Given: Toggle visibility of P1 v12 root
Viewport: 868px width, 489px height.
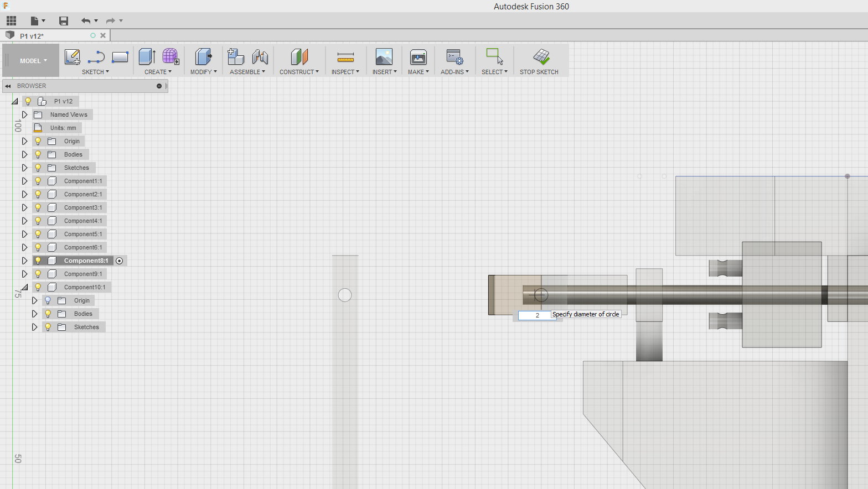Looking at the screenshot, I should click(28, 101).
